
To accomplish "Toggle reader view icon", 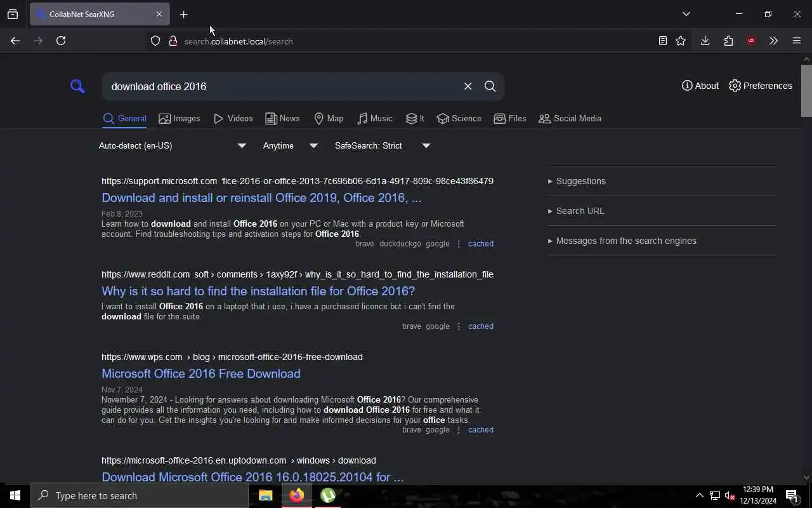I will click(x=662, y=41).
